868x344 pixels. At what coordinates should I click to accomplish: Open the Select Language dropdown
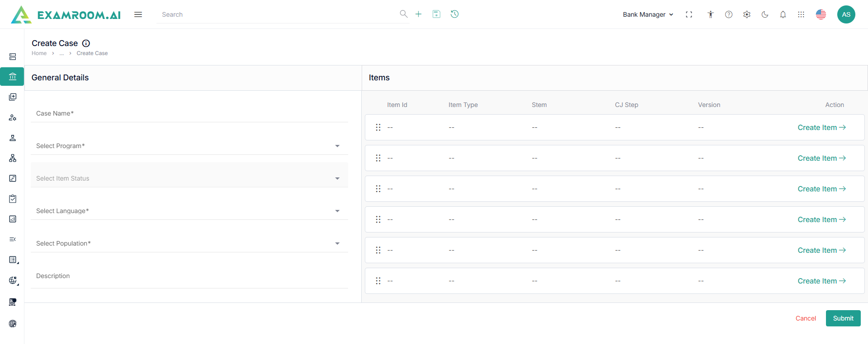click(x=189, y=211)
